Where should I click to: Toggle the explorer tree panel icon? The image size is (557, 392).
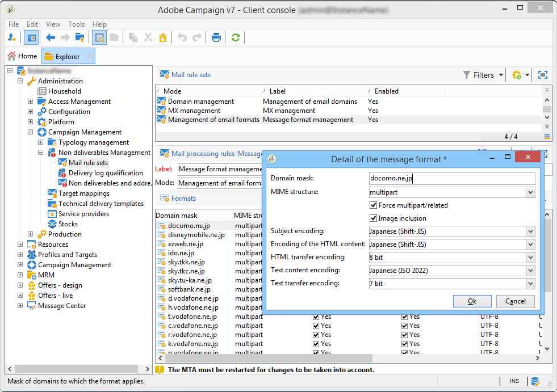(x=31, y=37)
